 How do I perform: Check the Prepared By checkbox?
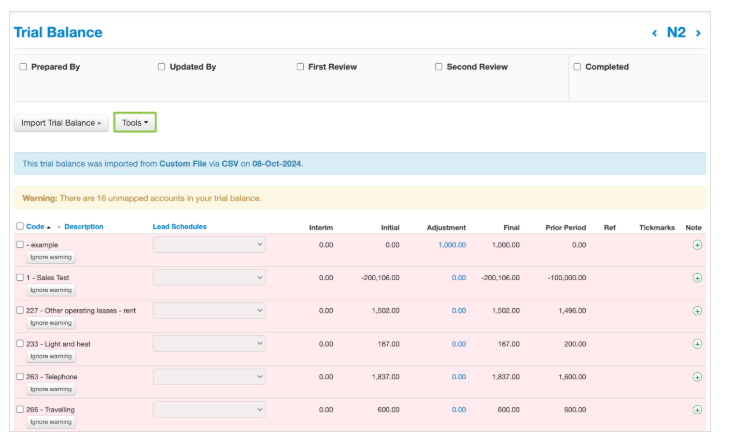coord(23,67)
